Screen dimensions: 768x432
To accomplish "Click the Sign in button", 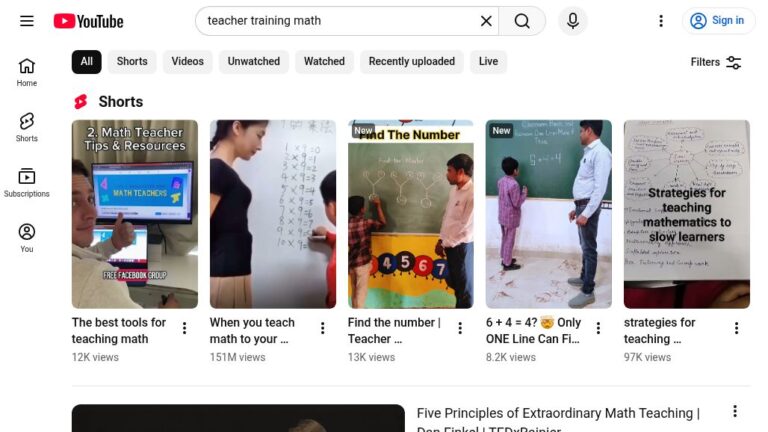I will click(718, 21).
